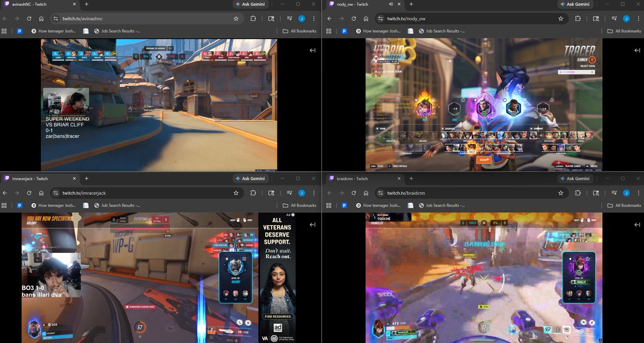Open All Bookmarks folder in avinashNC window
The width and height of the screenshot is (644, 343).
299,31
